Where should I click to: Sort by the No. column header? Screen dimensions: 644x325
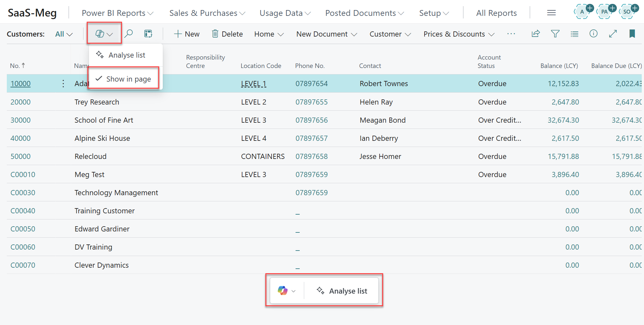point(17,66)
